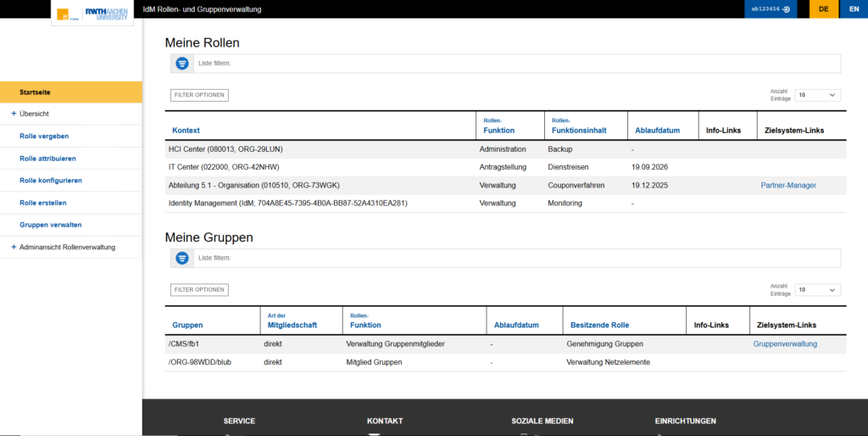
Task: Click the Genehmigung Gruppen cell
Action: (x=604, y=344)
